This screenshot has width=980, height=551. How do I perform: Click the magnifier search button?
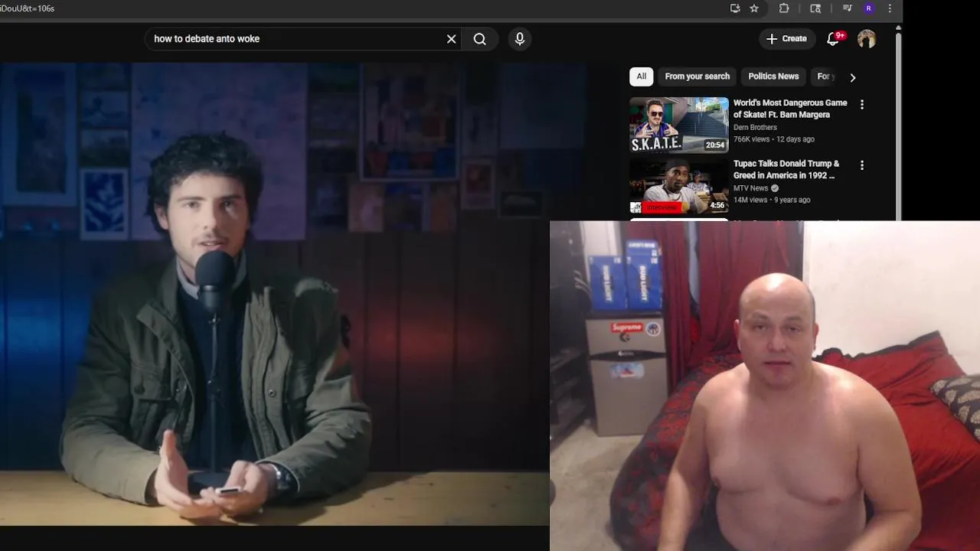[480, 39]
